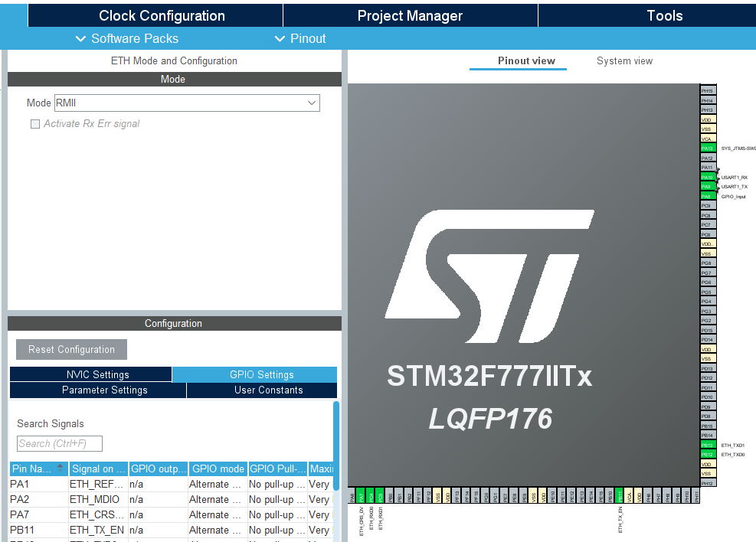Click the PD12 pin on the chip
The width and height of the screenshot is (756, 542).
click(708, 377)
